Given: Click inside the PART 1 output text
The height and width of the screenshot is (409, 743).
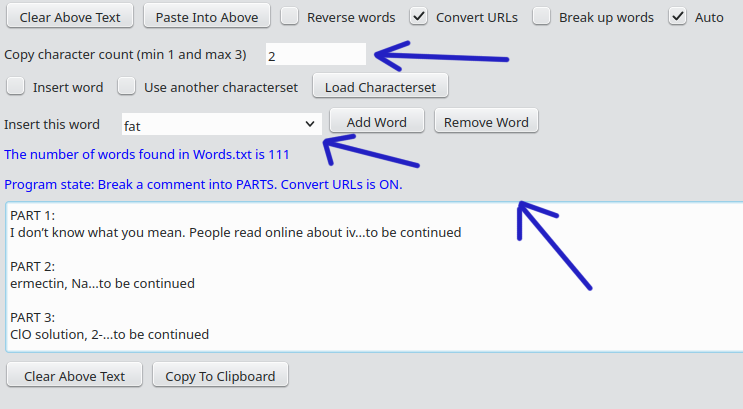Looking at the screenshot, I should [x=235, y=232].
